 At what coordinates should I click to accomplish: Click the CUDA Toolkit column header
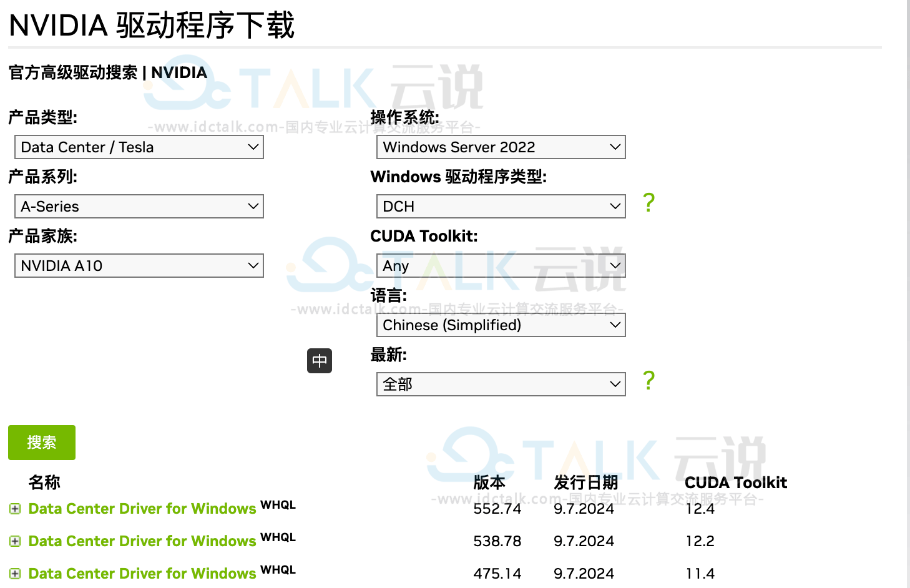click(x=736, y=483)
